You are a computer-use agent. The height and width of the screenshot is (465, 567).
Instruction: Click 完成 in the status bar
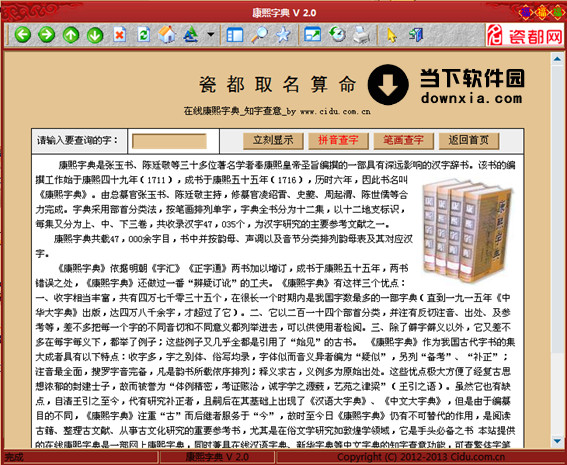coord(14,457)
